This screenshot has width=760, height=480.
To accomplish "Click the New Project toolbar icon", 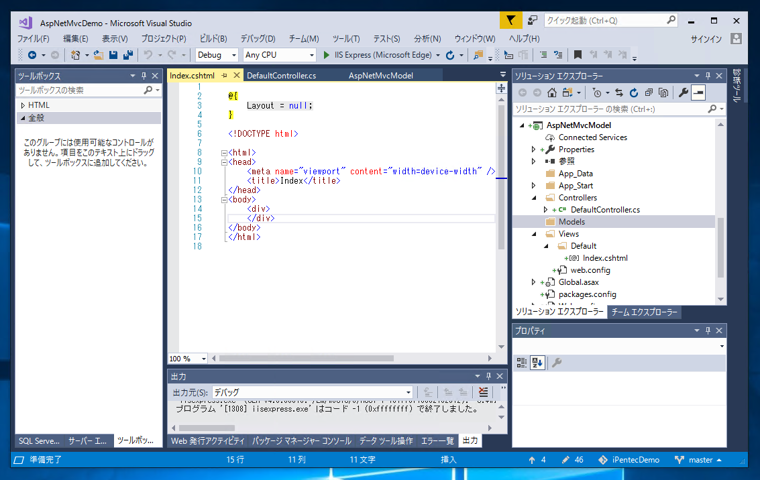I will [x=75, y=55].
